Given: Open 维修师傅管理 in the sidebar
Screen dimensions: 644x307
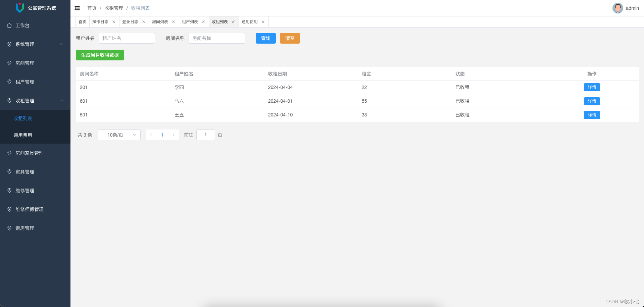Looking at the screenshot, I should coord(35,209).
